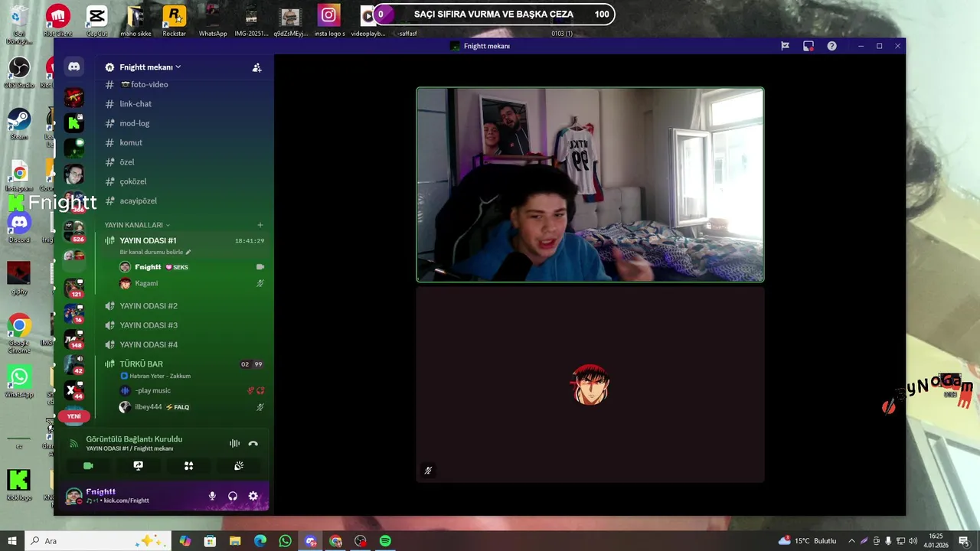Select the -play music bot user
This screenshot has height=551, width=980.
point(152,390)
